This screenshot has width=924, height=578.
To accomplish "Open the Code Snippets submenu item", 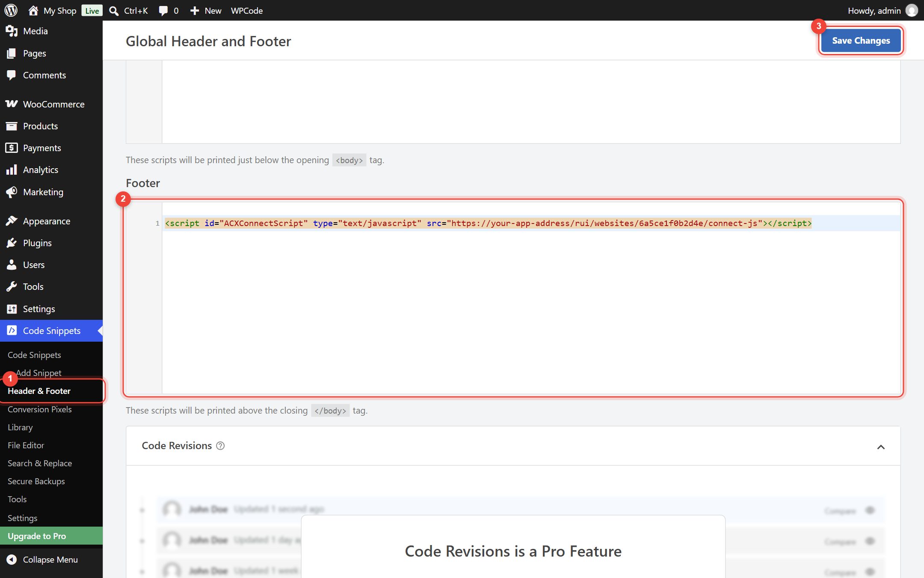I will pyautogui.click(x=34, y=355).
